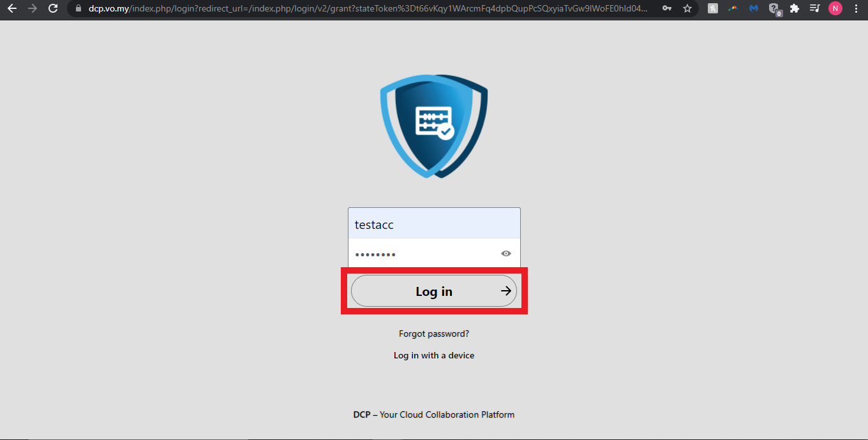Viewport: 868px width, 440px height.
Task: Open the media controls music icon
Action: pyautogui.click(x=814, y=9)
